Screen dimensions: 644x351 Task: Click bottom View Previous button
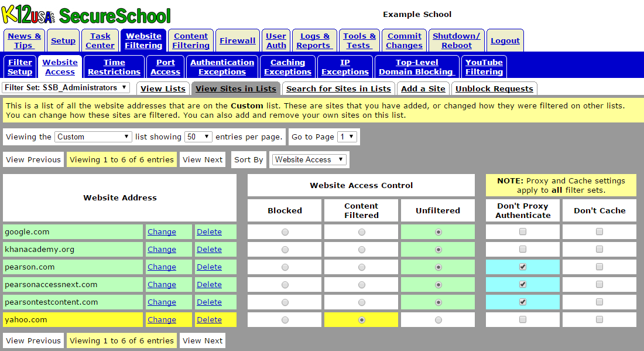click(33, 340)
